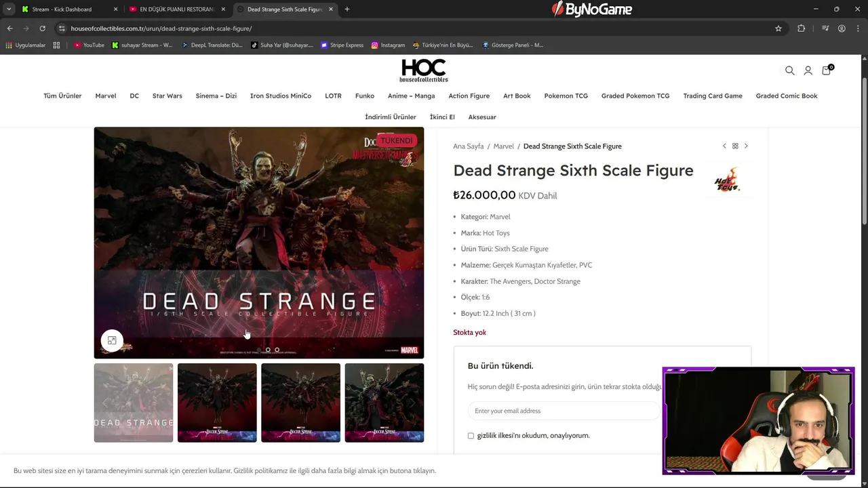Close the Stream - Kick Dashboard tab
The width and height of the screenshot is (868, 488).
click(x=115, y=9)
